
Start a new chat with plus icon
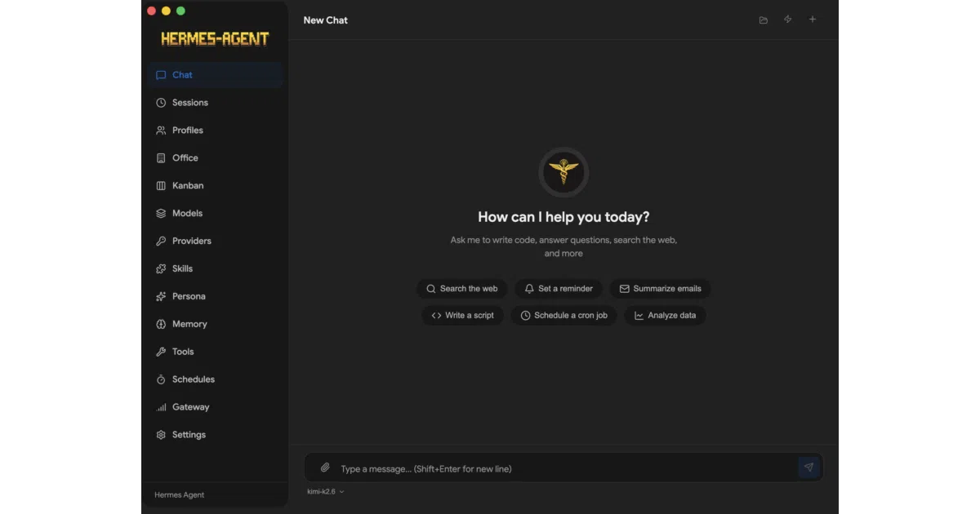click(813, 20)
